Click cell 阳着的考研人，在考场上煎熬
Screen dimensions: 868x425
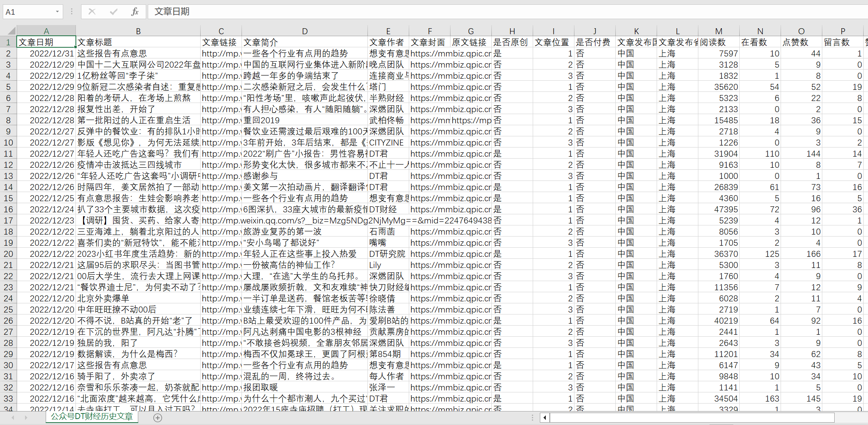(138, 98)
